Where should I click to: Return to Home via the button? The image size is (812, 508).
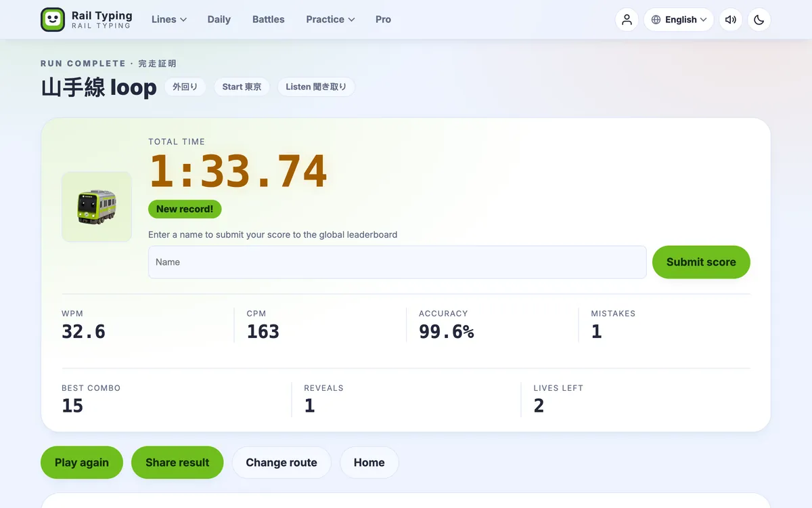369,463
